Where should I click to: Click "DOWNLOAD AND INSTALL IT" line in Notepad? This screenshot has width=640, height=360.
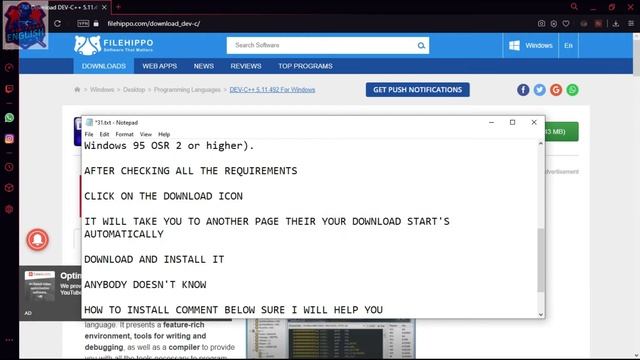pyautogui.click(x=154, y=259)
